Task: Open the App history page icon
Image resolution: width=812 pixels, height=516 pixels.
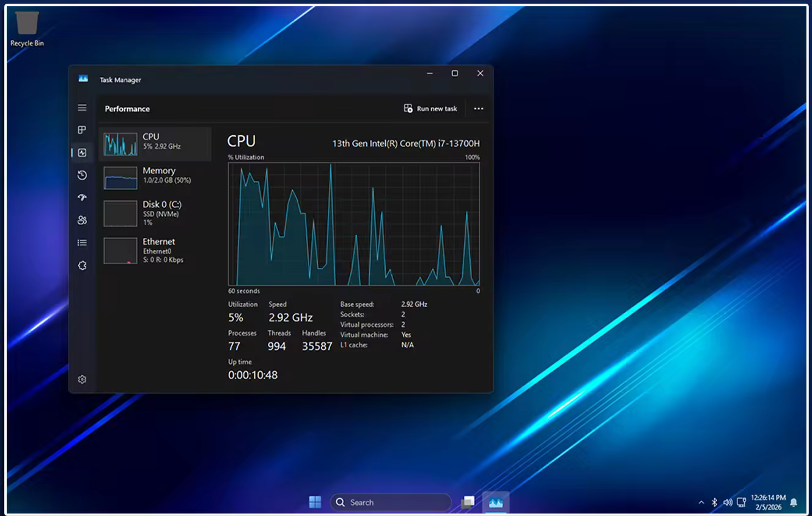Action: (x=82, y=175)
